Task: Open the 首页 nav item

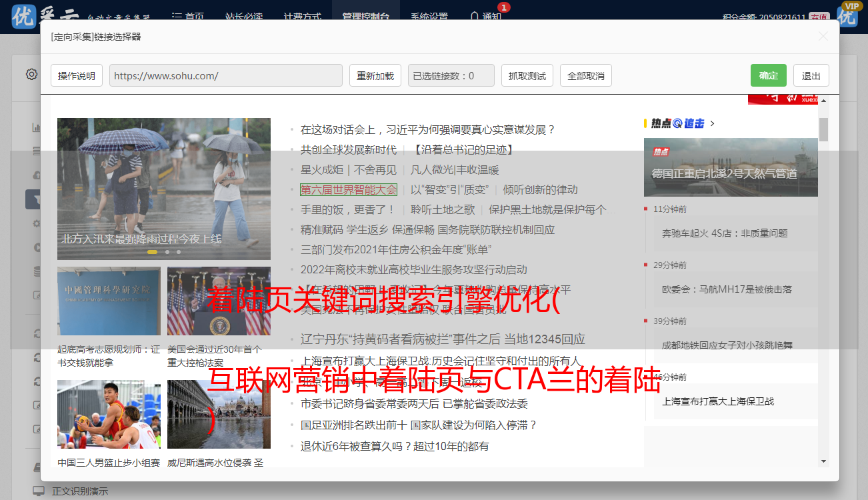Action: coord(188,16)
